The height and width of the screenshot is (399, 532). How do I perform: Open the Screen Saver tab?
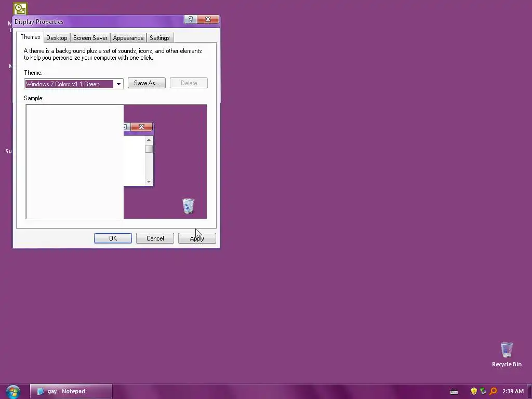[90, 37]
